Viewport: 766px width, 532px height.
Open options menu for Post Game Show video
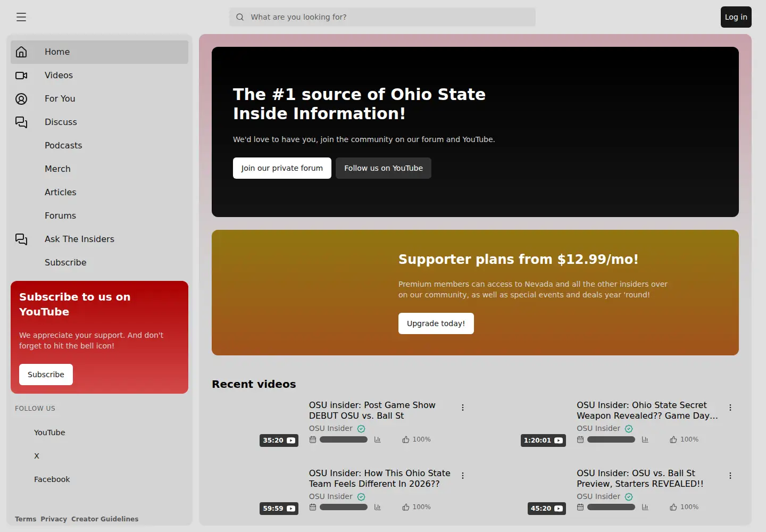[463, 408]
